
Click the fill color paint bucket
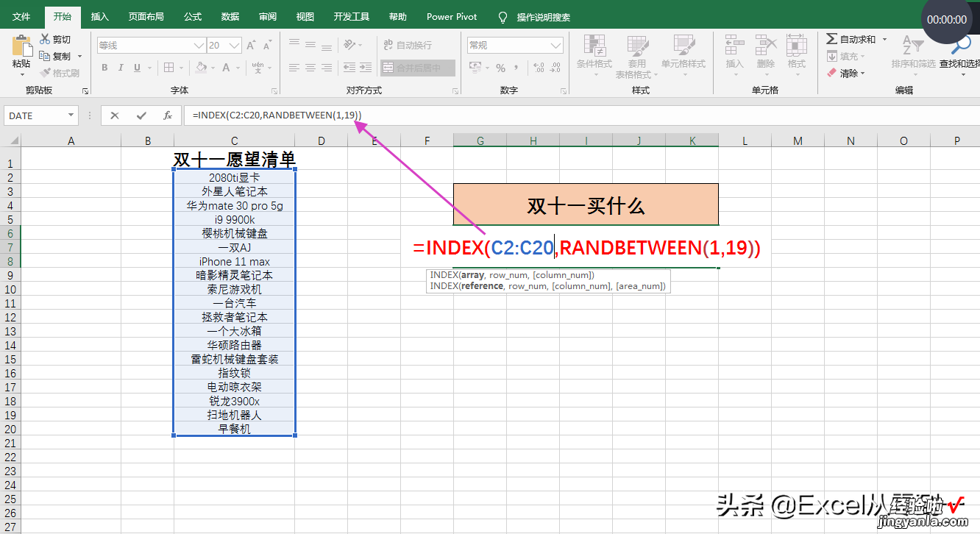tap(200, 68)
